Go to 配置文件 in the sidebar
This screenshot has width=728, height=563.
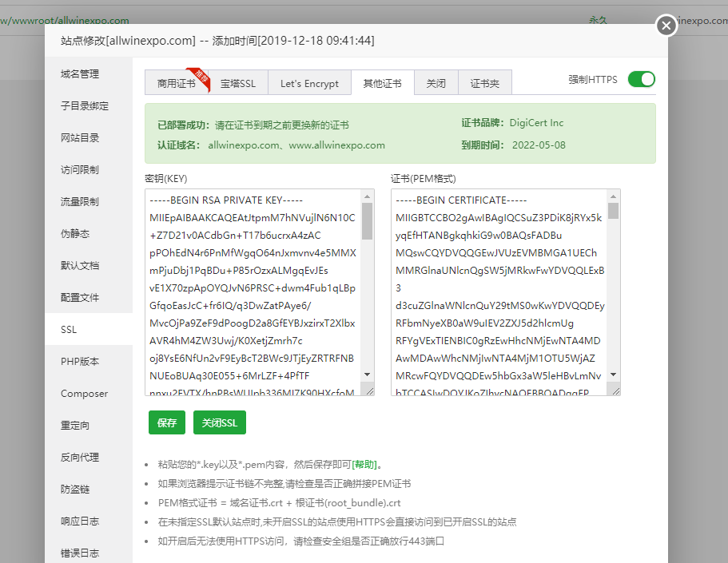tap(80, 298)
